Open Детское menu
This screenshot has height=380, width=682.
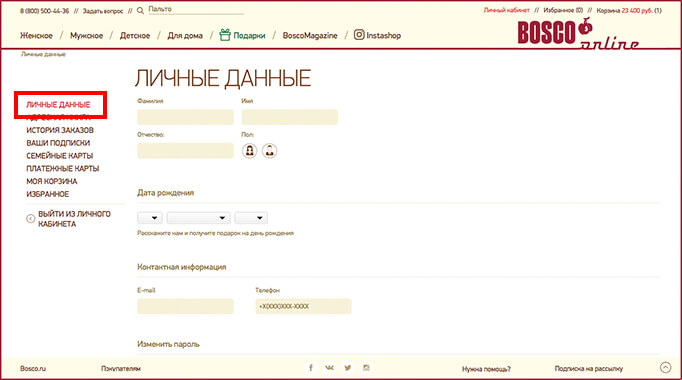(135, 36)
